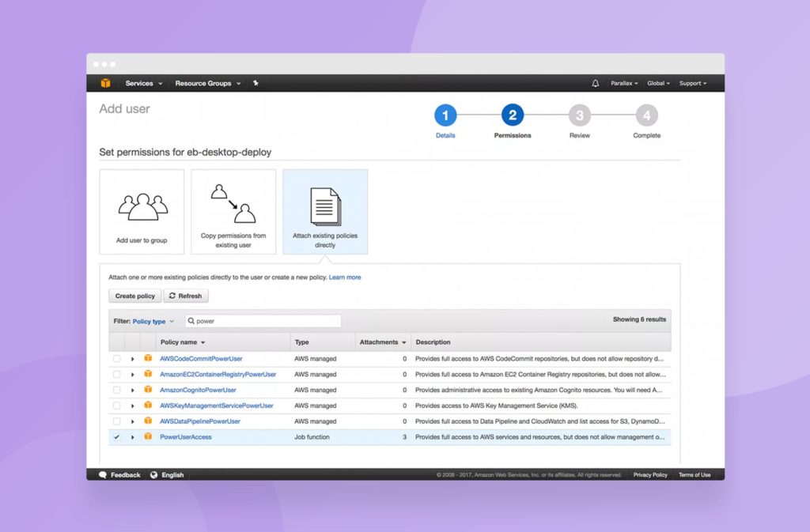810x532 pixels.
Task: Click orange policy icon for PowerUserAccess
Action: click(148, 436)
